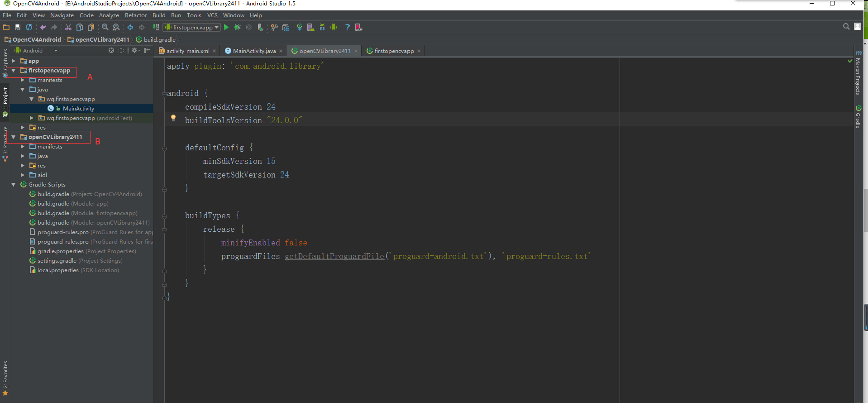Open the Favorites side tool window
This screenshot has height=403, width=868.
point(5,378)
